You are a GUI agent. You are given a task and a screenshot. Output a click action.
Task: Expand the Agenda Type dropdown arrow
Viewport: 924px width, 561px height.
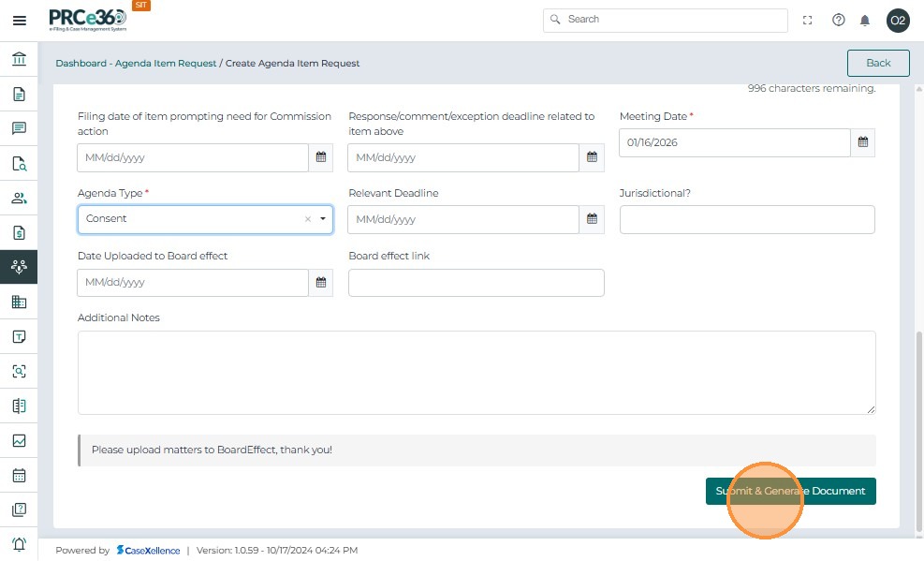pyautogui.click(x=323, y=219)
